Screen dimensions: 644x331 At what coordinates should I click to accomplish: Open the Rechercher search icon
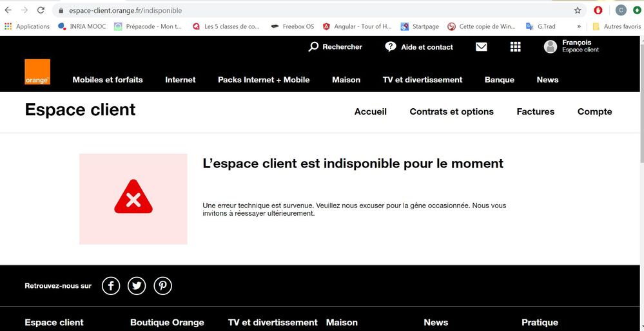[x=314, y=47]
